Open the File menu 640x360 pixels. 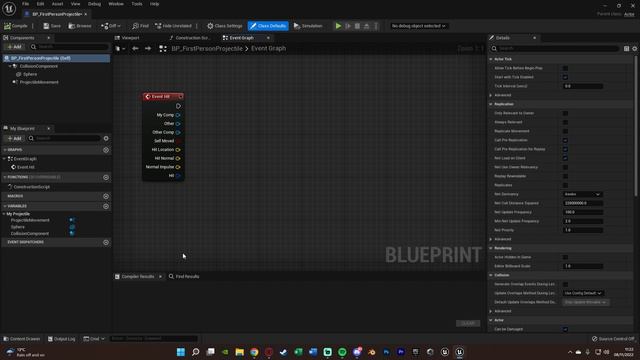[x=25, y=4]
